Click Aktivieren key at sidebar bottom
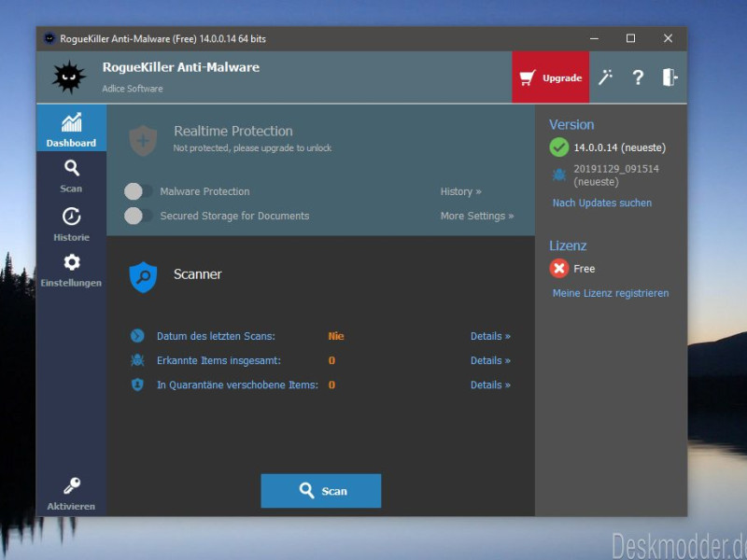This screenshot has width=747, height=560. 72,494
